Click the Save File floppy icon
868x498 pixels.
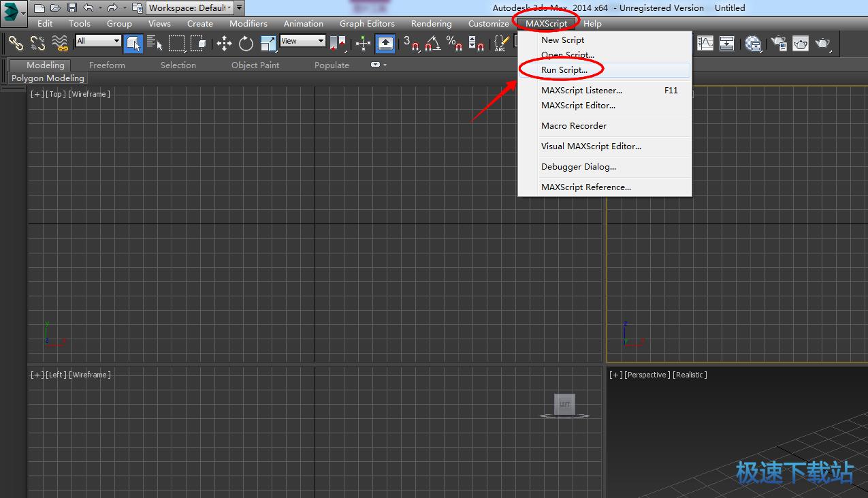click(71, 8)
